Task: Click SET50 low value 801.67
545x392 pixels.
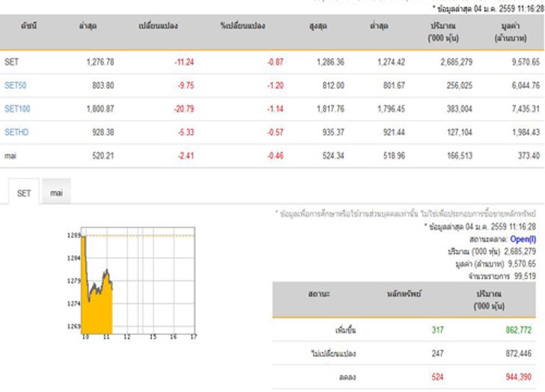Action: point(394,85)
